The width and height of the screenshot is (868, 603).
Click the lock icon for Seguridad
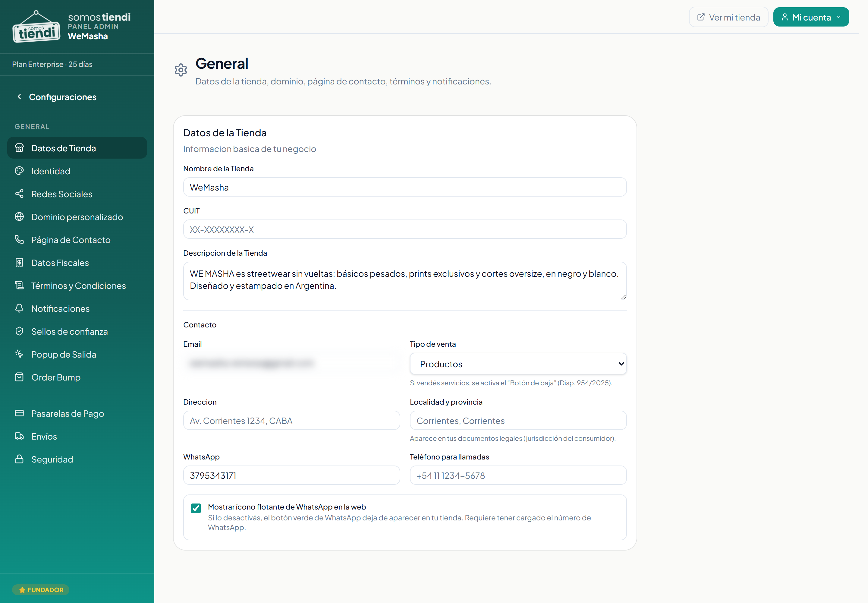[x=19, y=459]
